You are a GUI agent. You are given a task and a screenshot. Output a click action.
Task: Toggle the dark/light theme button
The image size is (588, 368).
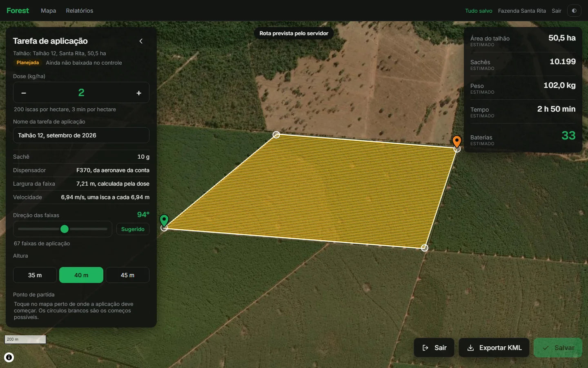coord(574,11)
